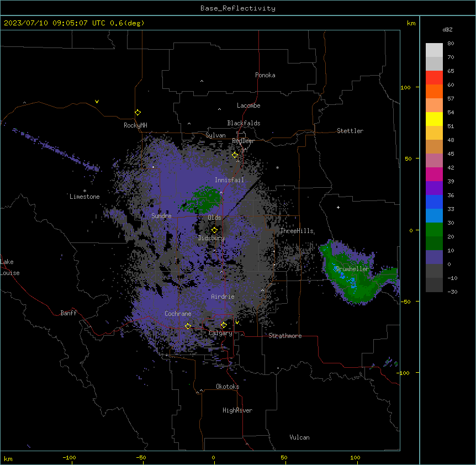
Task: Click the Base_Reflectivity title text
Action: pos(238,8)
